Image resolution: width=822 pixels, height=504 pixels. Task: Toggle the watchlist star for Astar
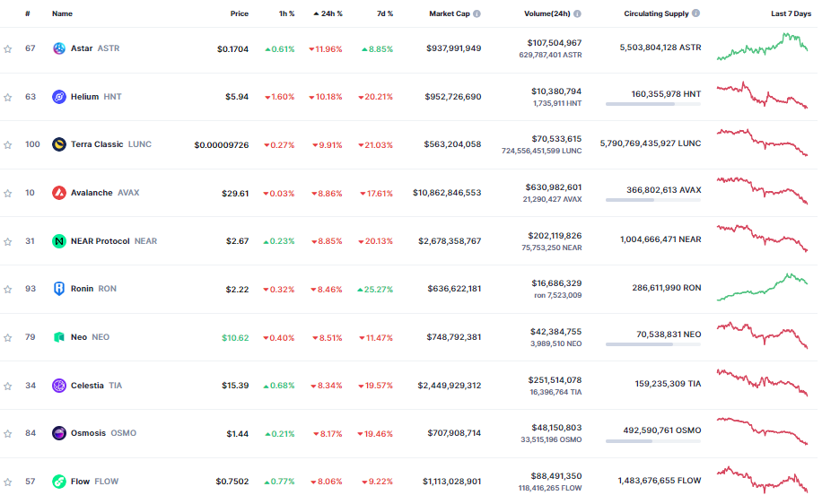pyautogui.click(x=8, y=48)
